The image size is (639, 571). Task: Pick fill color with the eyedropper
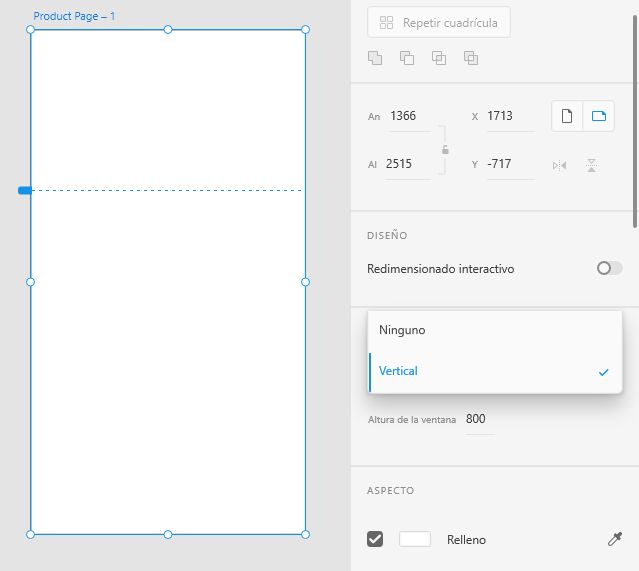coord(615,539)
